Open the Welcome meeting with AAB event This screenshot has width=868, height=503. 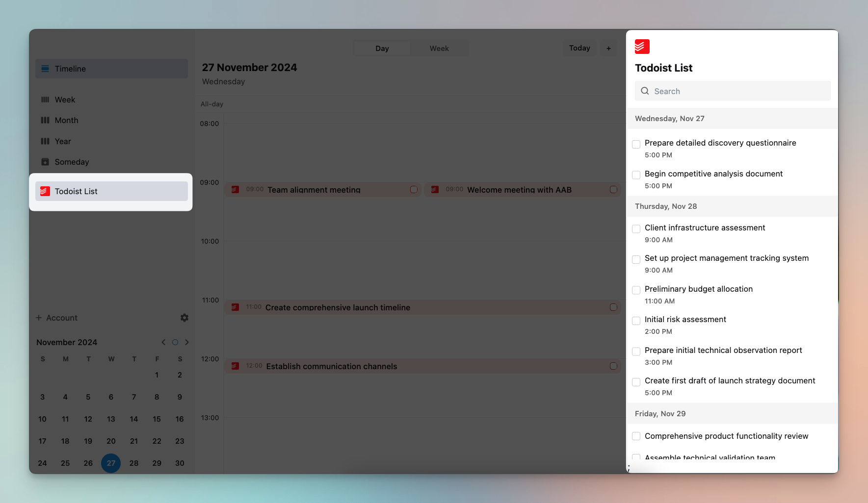pyautogui.click(x=523, y=190)
